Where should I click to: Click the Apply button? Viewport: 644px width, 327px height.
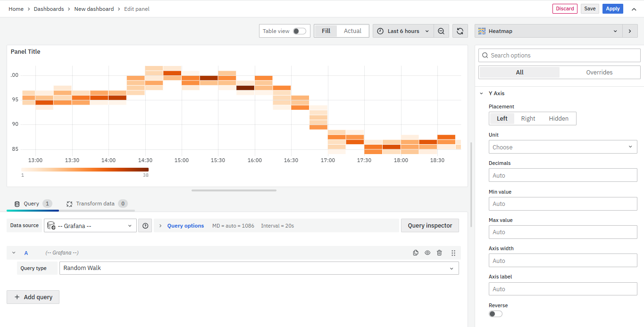tap(612, 8)
